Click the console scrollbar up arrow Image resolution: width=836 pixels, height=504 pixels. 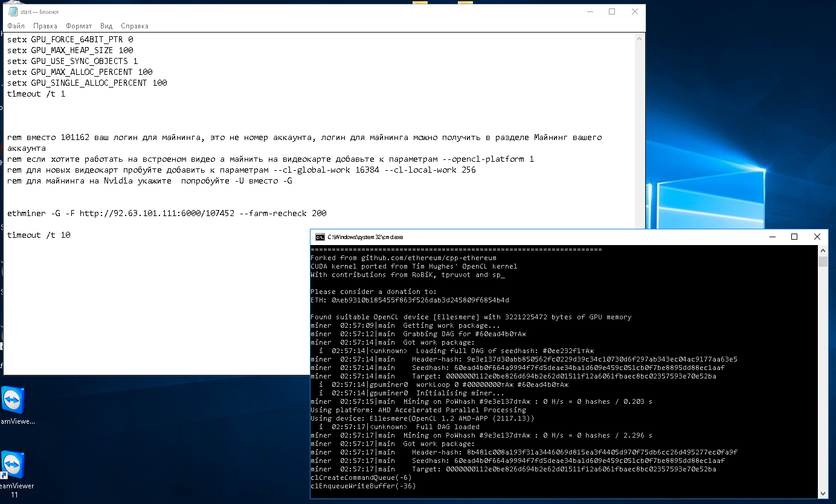pos(823,250)
